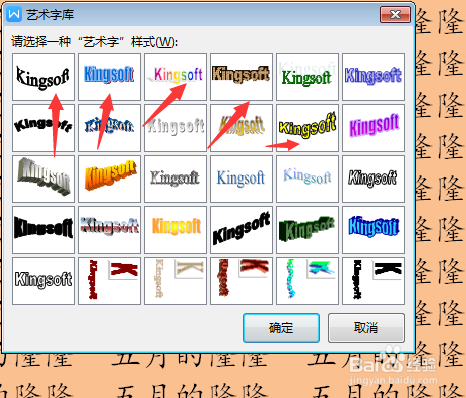Screen dimensions: 466x398
Task: Choose the blue gradient Kingsoft style
Action: click(109, 77)
